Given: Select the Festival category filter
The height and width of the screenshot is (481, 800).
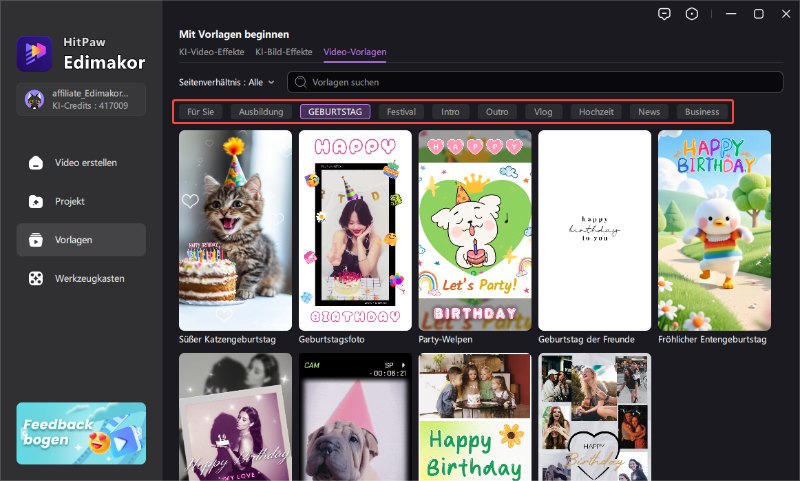Looking at the screenshot, I should [x=403, y=112].
